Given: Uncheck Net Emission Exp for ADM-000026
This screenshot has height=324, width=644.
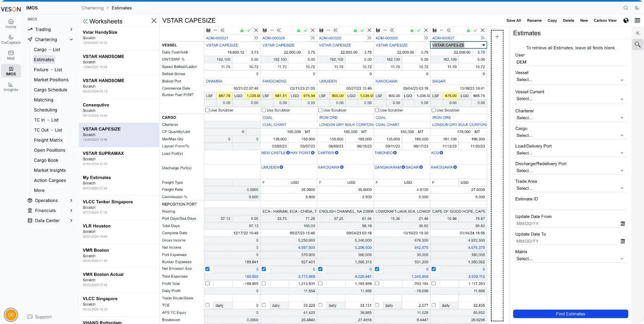Looking at the screenshot, I should [x=377, y=269].
